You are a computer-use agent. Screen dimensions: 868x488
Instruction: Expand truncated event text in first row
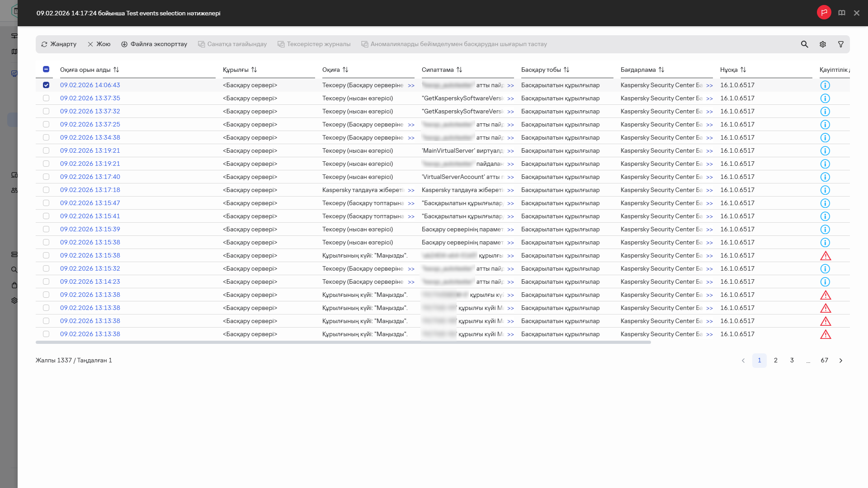[411, 85]
